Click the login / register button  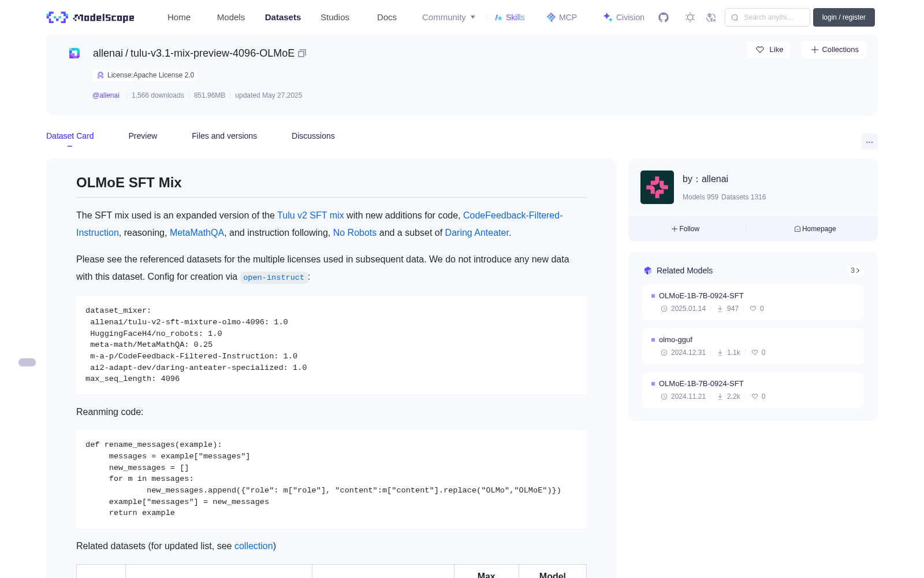pyautogui.click(x=844, y=17)
